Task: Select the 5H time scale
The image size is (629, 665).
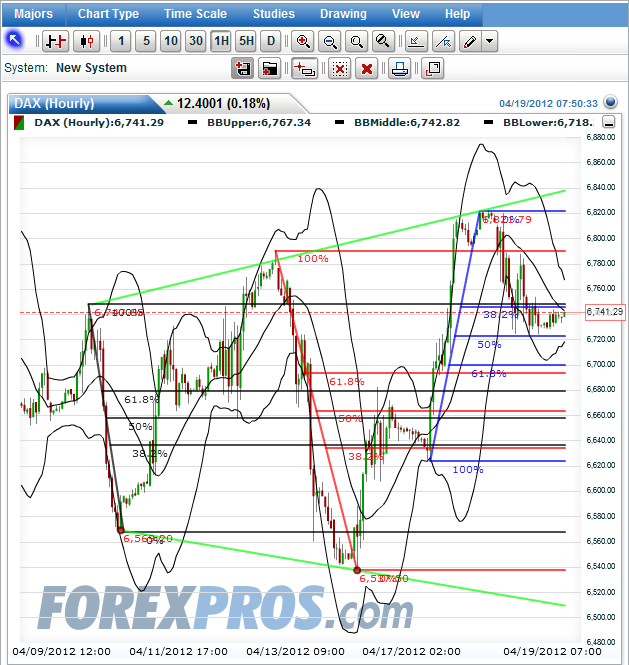Action: [246, 41]
